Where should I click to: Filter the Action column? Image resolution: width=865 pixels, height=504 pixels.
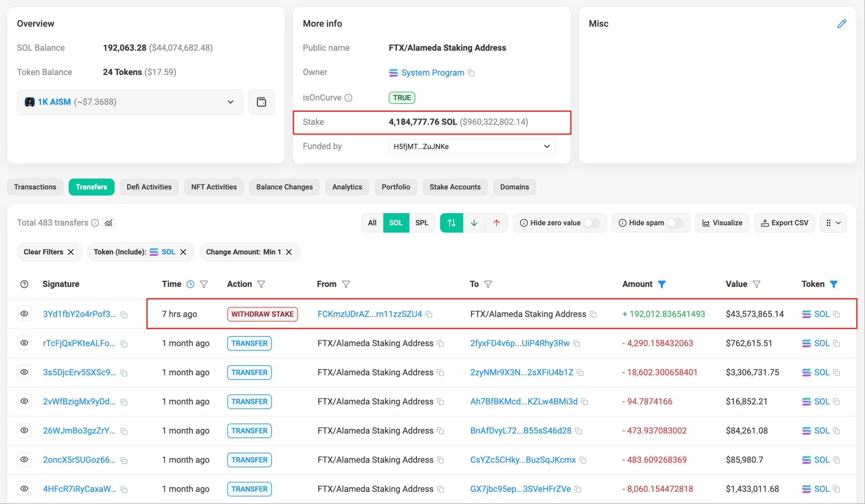pyautogui.click(x=261, y=284)
